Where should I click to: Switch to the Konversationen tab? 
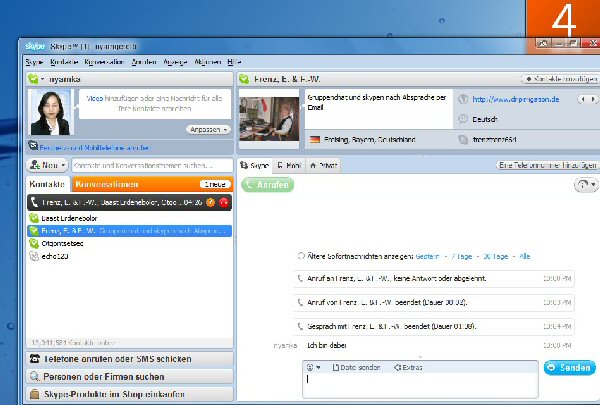click(x=107, y=184)
